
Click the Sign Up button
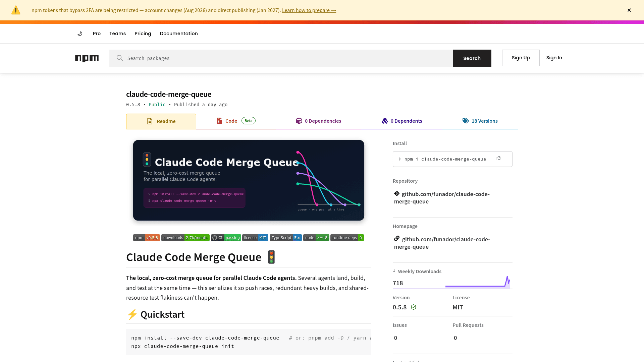[521, 58]
